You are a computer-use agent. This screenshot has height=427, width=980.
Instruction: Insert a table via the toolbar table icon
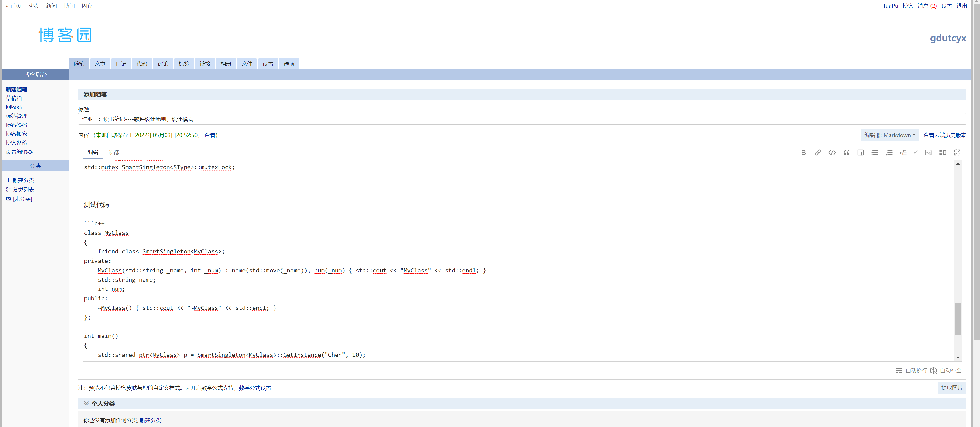(860, 153)
